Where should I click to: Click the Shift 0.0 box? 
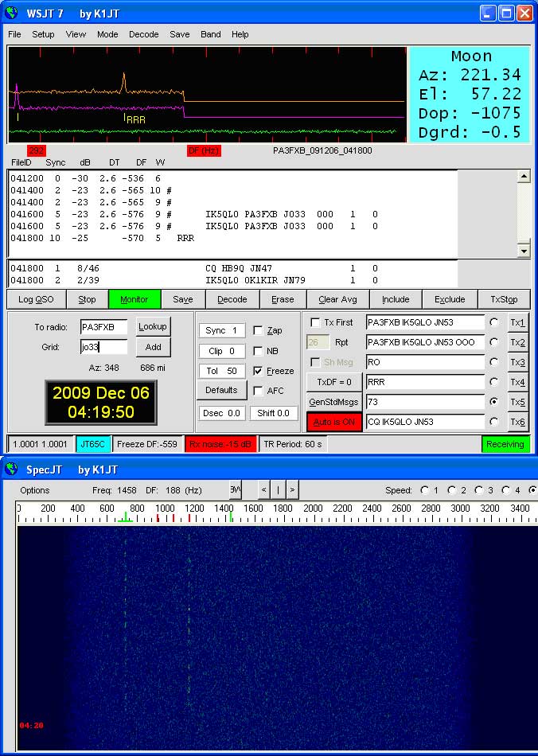coord(273,413)
